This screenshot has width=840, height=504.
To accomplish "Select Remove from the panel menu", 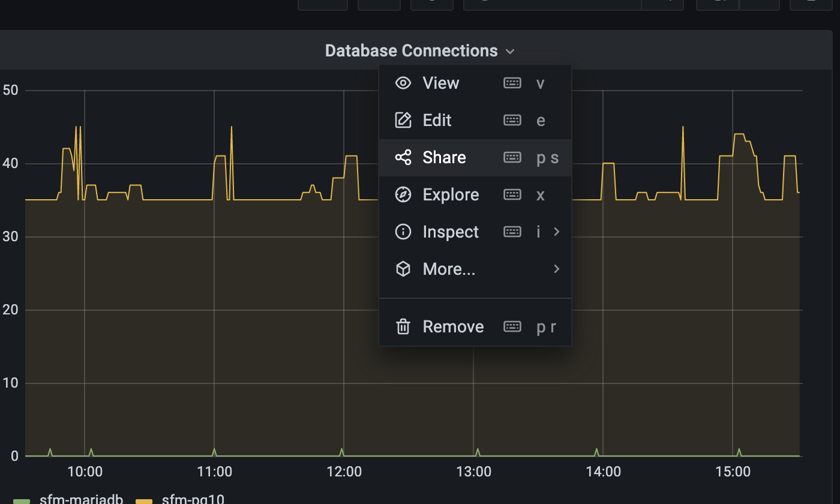I will [453, 326].
